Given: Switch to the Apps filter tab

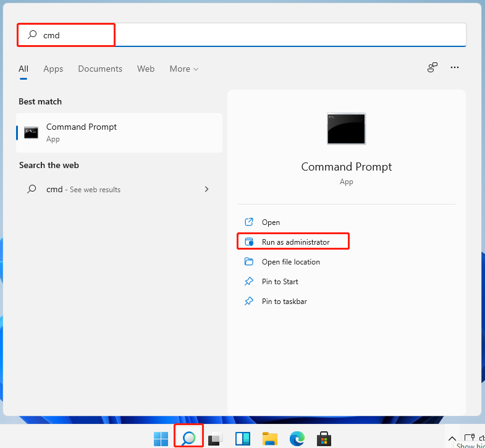Looking at the screenshot, I should 53,69.
